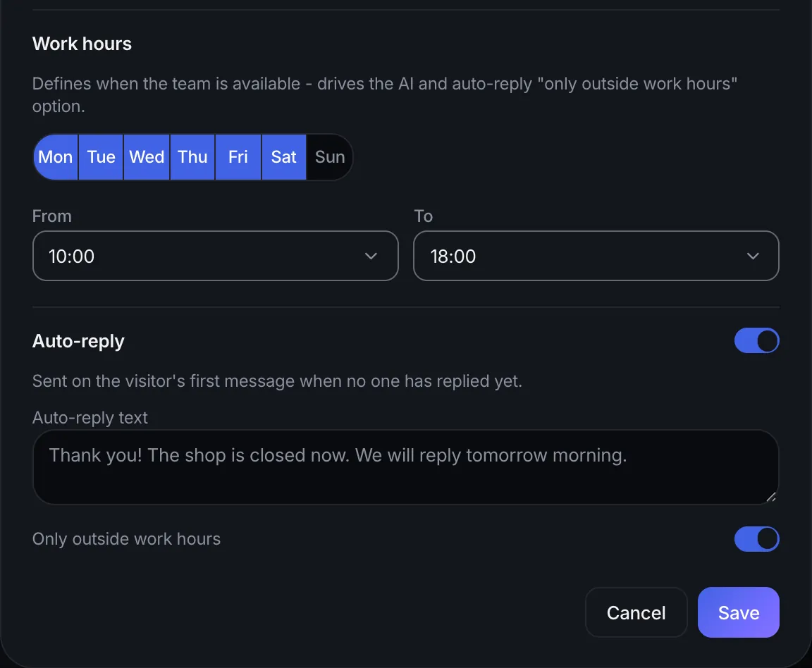
Task: Toggle Monday in work days
Action: [56, 157]
